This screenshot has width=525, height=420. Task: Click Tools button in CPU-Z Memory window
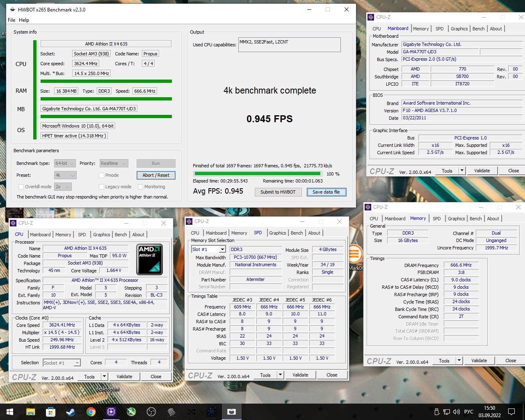444,361
